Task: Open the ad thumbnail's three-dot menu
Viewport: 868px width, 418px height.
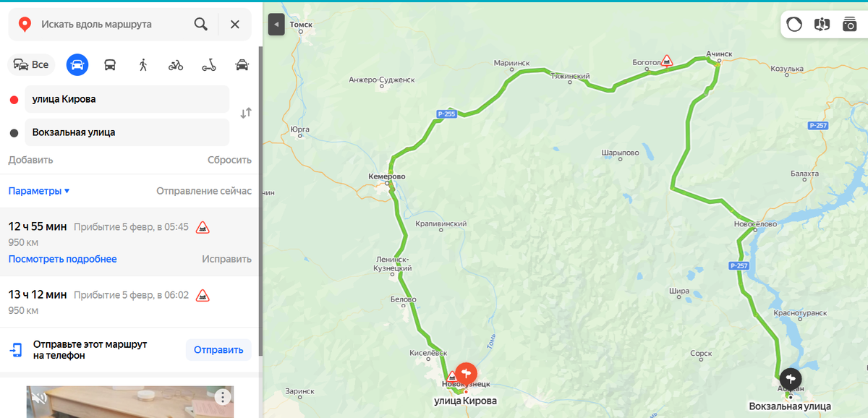Action: [223, 397]
